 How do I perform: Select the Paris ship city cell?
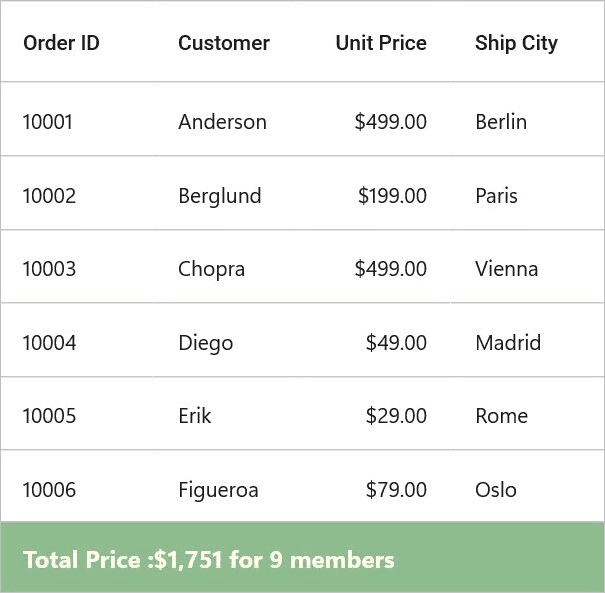pos(528,193)
